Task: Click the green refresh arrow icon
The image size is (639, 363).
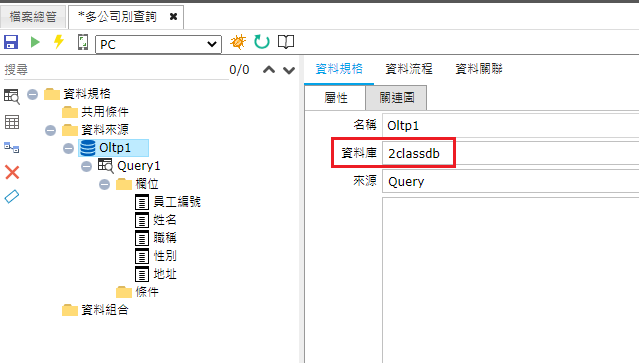Action: (262, 42)
